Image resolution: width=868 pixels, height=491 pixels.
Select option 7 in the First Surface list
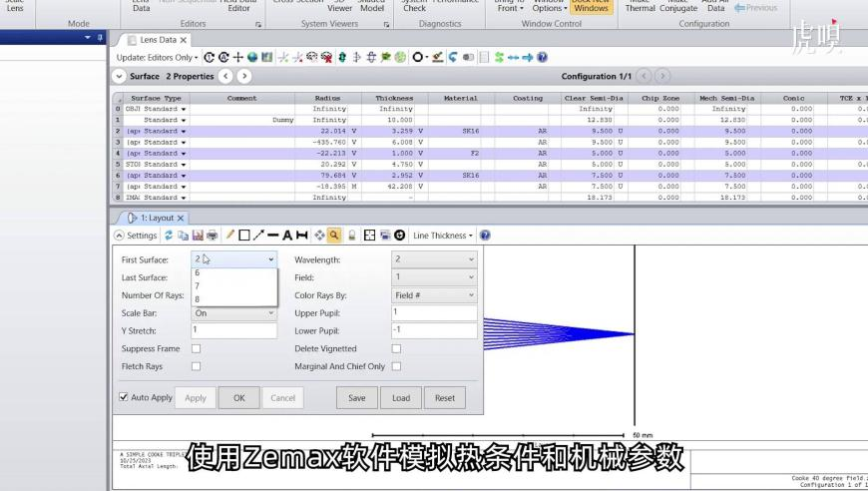[233, 286]
